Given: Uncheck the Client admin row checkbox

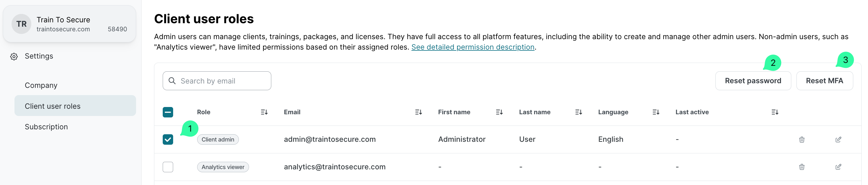Looking at the screenshot, I should [168, 139].
